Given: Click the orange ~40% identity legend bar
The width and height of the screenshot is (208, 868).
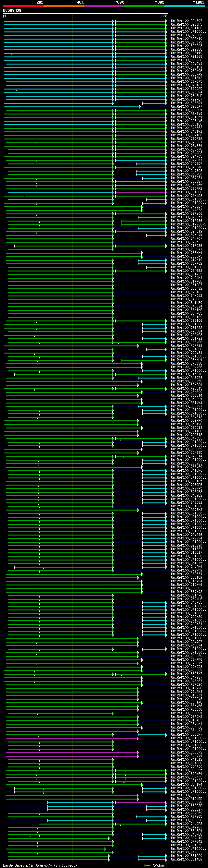Looking at the screenshot, I should coord(63,6).
